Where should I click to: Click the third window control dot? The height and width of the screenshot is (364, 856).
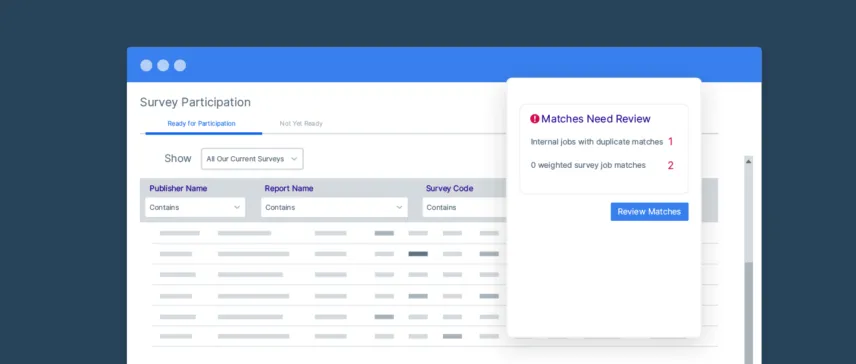pyautogui.click(x=180, y=65)
